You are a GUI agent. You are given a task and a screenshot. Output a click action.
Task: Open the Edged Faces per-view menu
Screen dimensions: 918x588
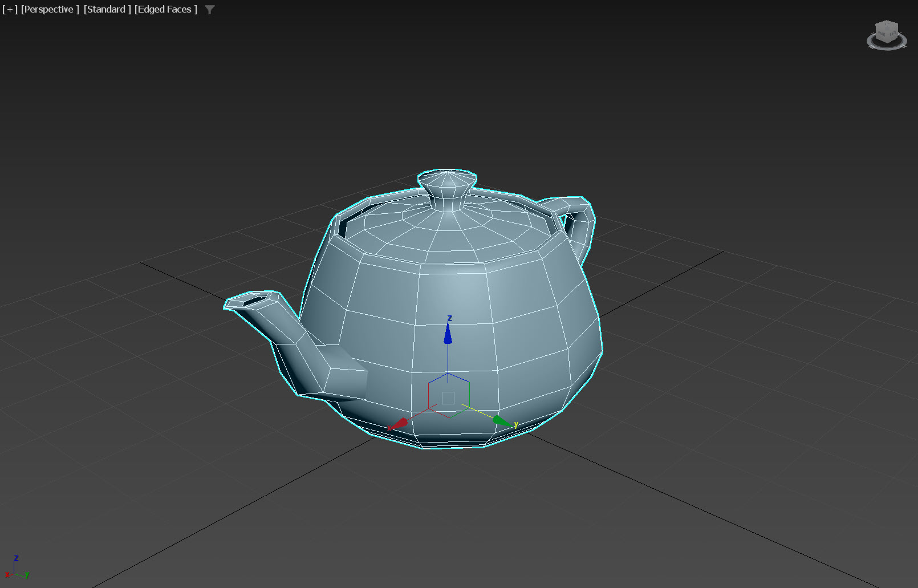(166, 9)
